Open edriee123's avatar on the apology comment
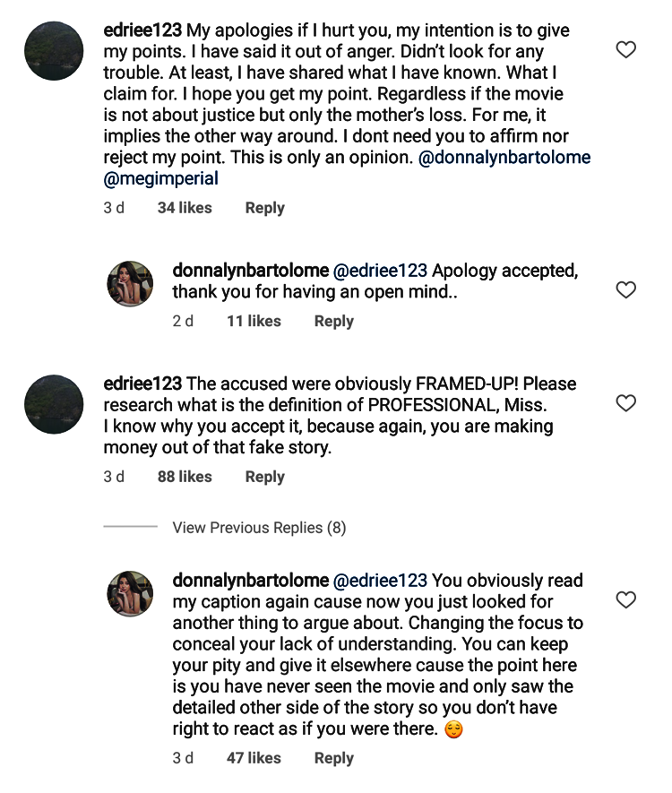Screen dimensions: 672x793 tap(54, 50)
